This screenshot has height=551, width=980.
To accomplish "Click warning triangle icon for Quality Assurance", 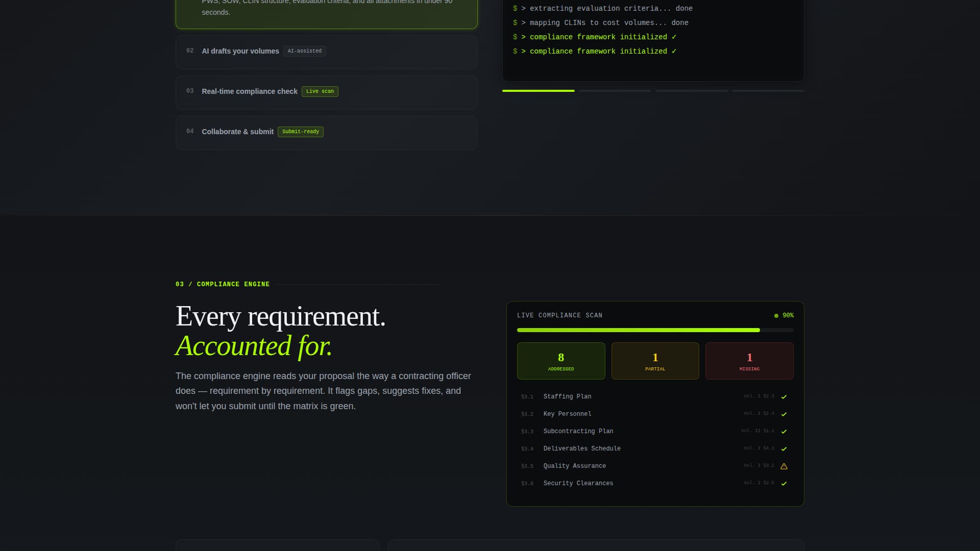I will tap(784, 466).
